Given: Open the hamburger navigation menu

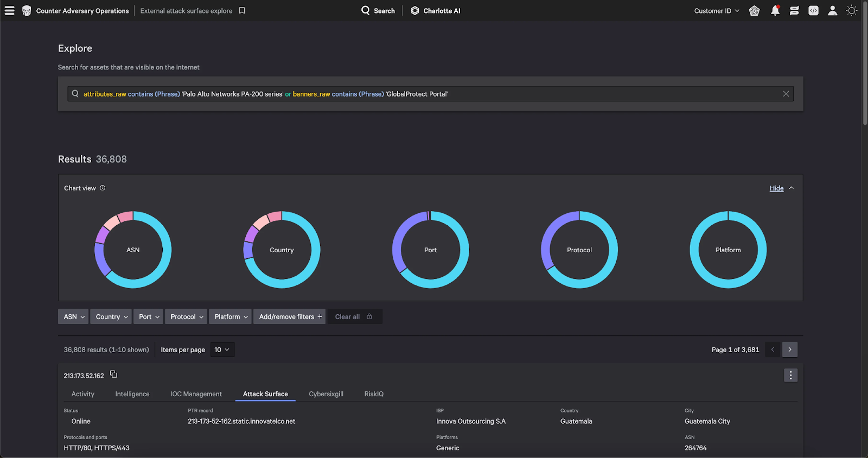Looking at the screenshot, I should (10, 11).
